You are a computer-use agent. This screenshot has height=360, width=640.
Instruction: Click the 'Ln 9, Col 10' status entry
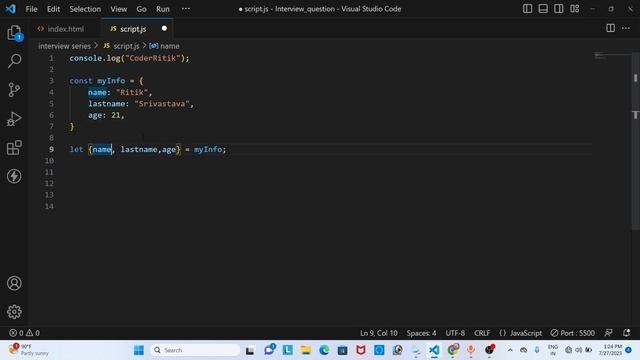[378, 333]
